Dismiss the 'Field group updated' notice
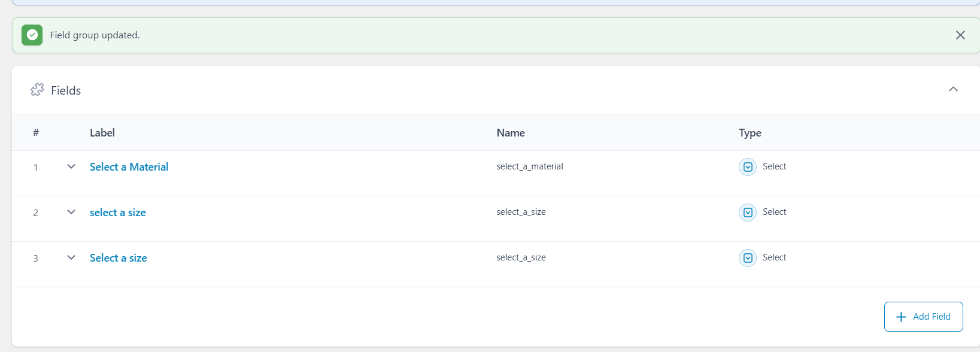This screenshot has height=352, width=980. click(960, 35)
